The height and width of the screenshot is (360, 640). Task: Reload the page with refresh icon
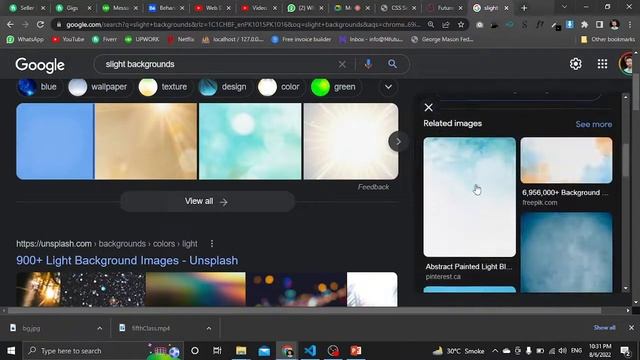pyautogui.click(x=40, y=24)
